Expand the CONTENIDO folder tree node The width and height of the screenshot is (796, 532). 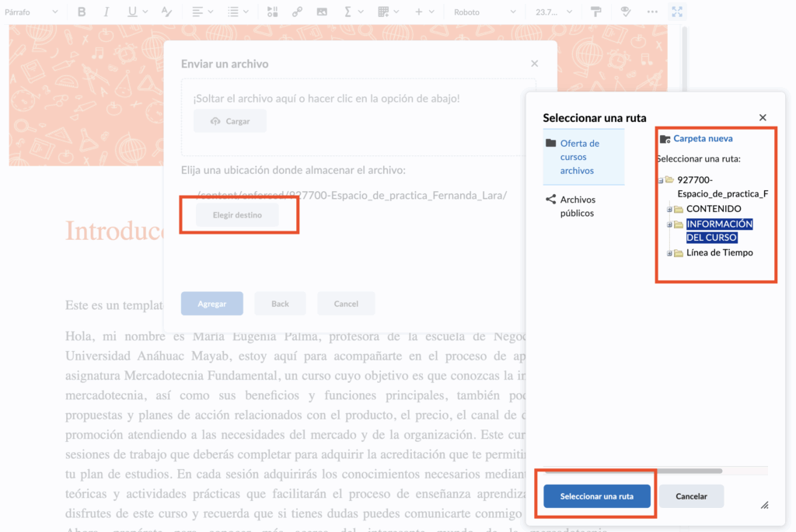[669, 209]
